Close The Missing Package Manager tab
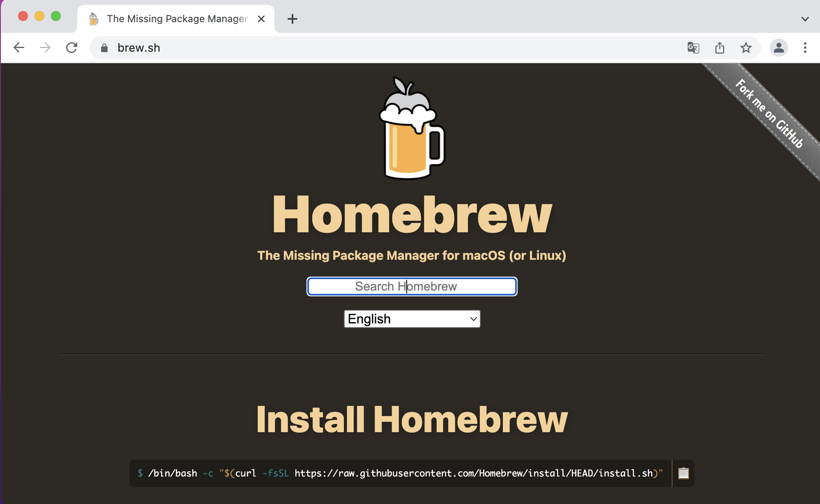This screenshot has height=504, width=820. (x=261, y=19)
